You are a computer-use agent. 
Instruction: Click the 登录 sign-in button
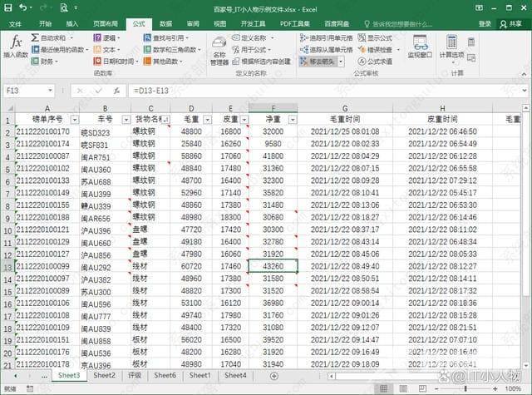point(485,24)
